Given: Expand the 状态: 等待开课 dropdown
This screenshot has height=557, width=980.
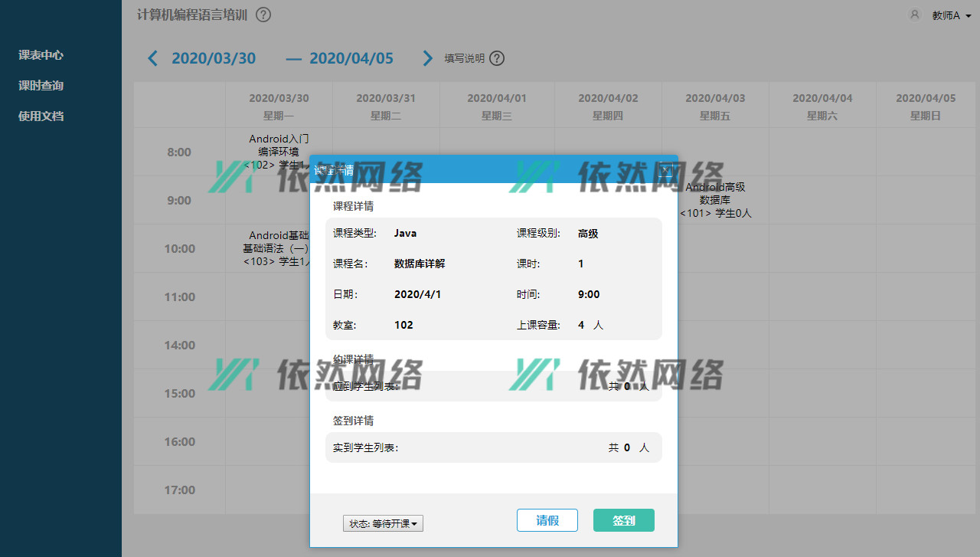Looking at the screenshot, I should click(x=383, y=523).
